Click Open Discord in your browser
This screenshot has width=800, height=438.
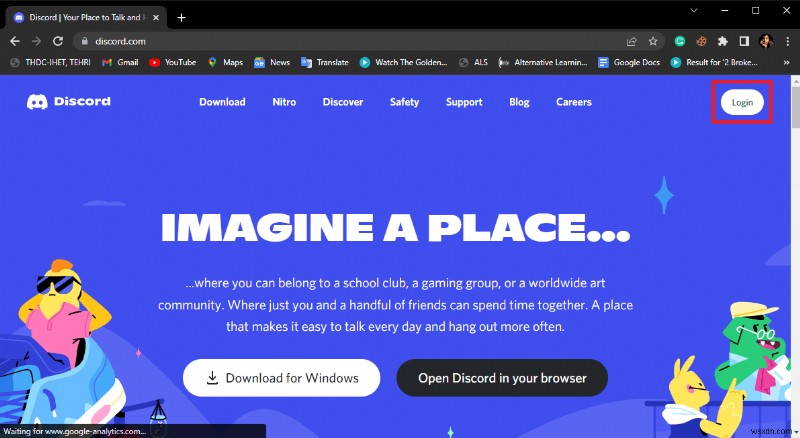click(502, 378)
